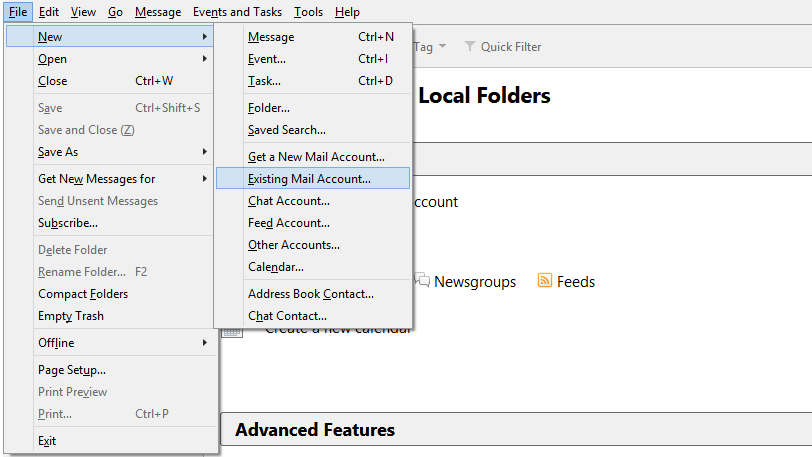Image resolution: width=812 pixels, height=457 pixels.
Task: Open the Message menu
Action: click(x=158, y=11)
